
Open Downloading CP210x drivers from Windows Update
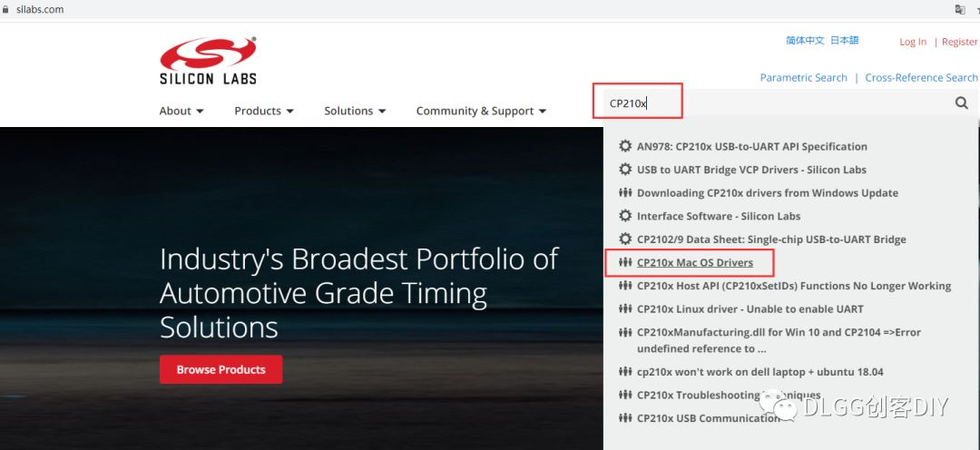click(768, 192)
